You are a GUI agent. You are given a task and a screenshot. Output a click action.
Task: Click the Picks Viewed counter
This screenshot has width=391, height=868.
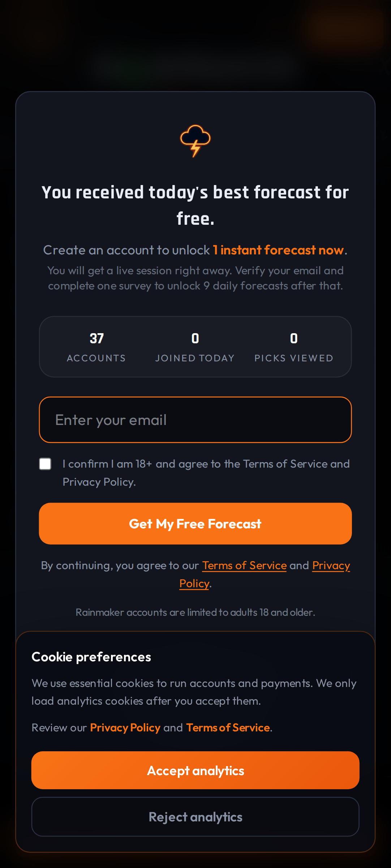click(294, 347)
